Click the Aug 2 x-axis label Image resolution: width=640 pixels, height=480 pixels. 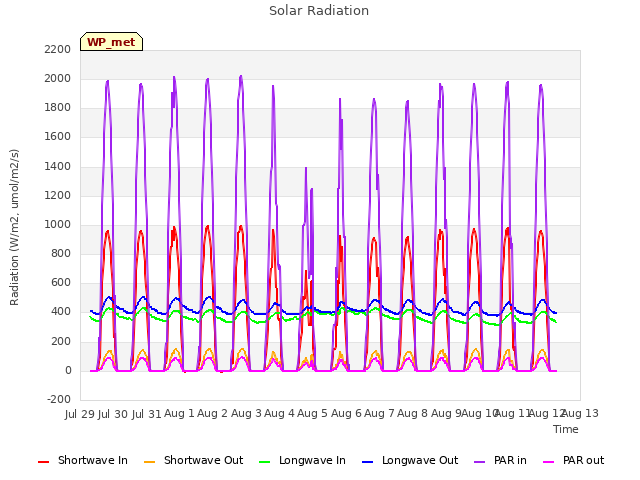212,413
